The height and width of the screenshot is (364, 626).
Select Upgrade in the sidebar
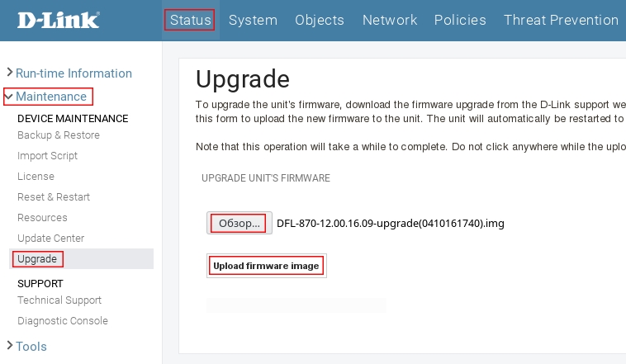37,259
